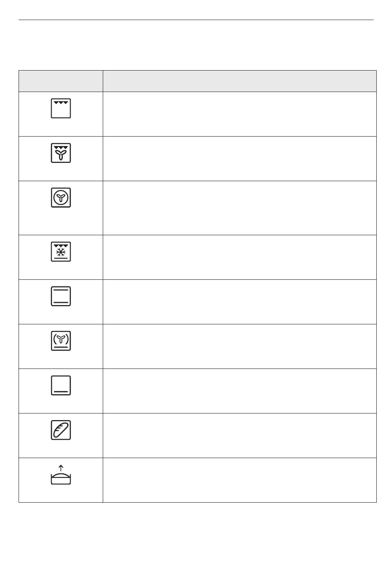Select the description cell next to circular fan icon
392x567 pixels.
[x=240, y=208]
